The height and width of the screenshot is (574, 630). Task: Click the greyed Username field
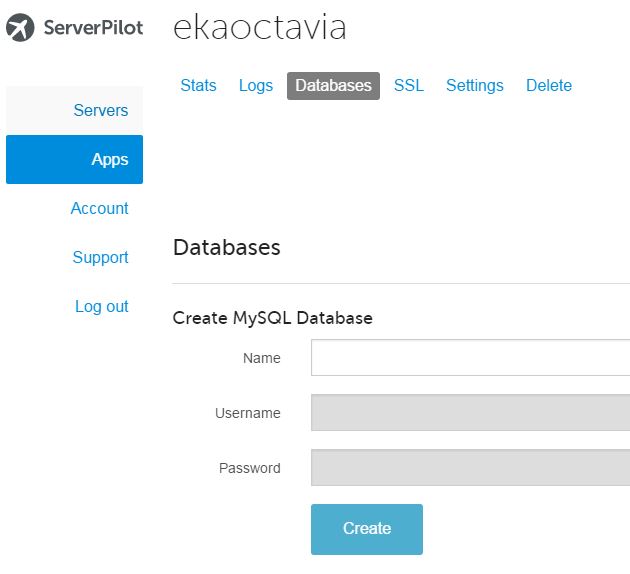tap(470, 413)
